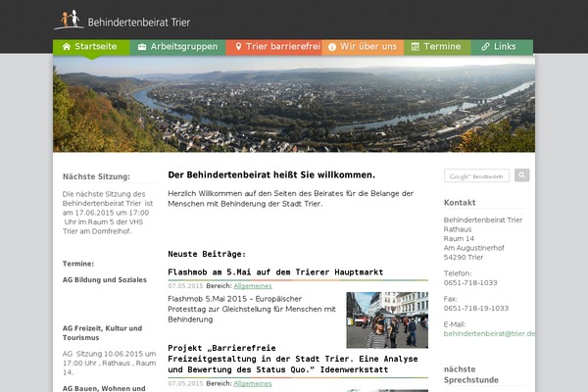Open the Termine menu item
This screenshot has width=588, height=392.
(437, 47)
